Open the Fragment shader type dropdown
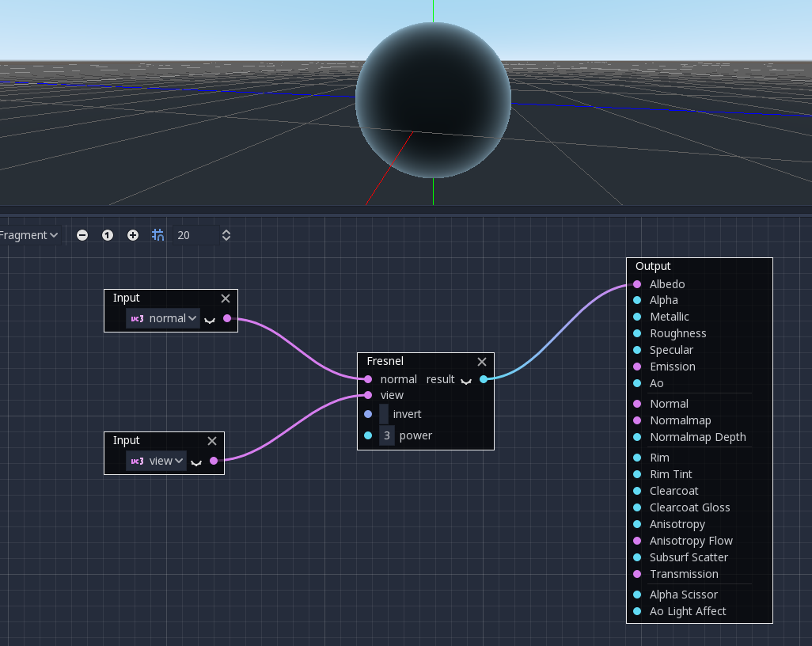 pyautogui.click(x=30, y=235)
